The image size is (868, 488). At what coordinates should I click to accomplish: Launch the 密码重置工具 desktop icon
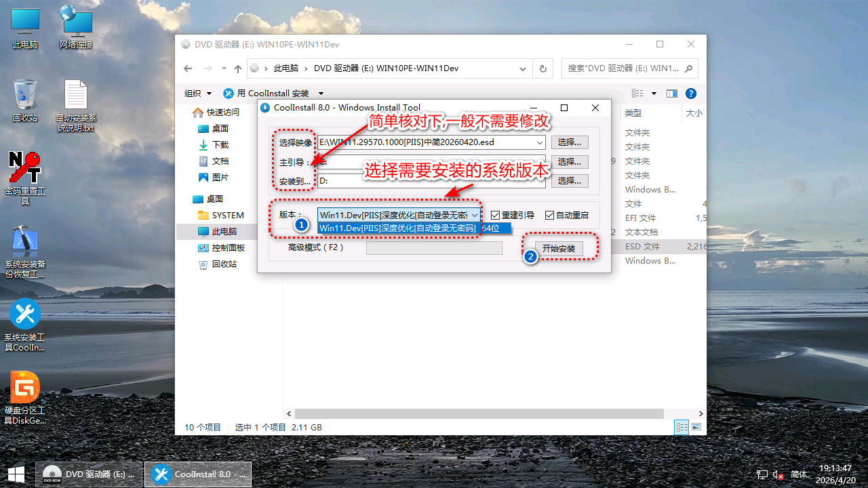pos(25,178)
